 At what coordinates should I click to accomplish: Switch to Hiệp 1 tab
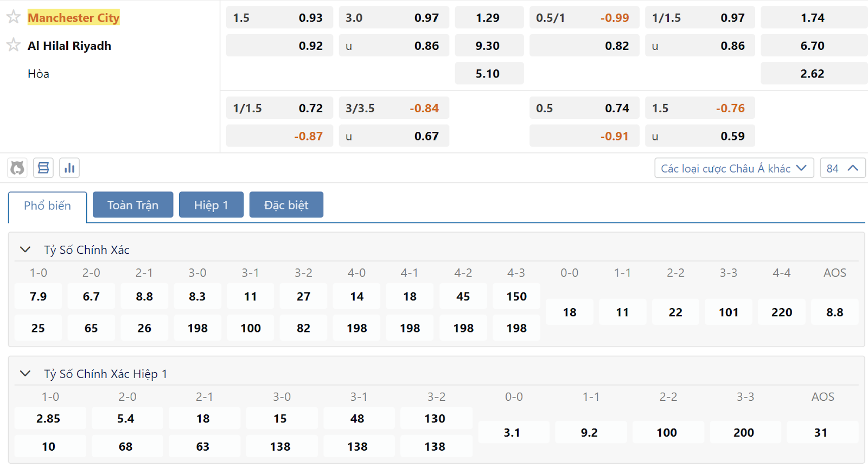pos(211,205)
